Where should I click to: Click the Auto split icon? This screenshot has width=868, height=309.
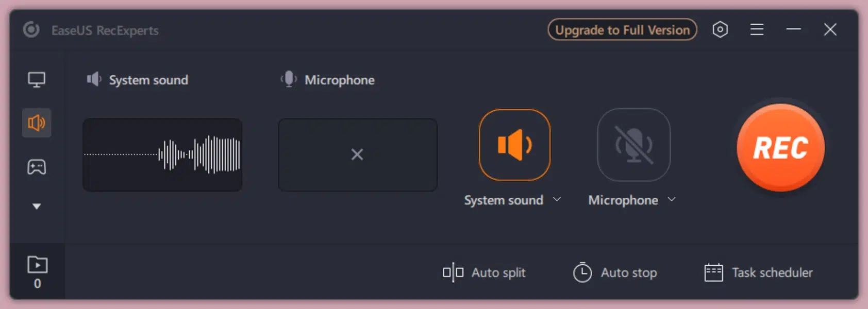tap(453, 272)
